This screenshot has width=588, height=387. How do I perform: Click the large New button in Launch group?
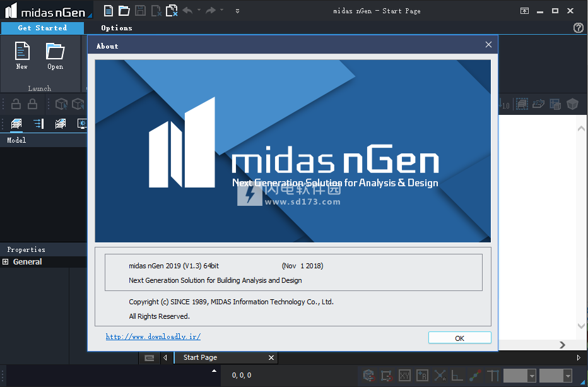[x=21, y=56]
